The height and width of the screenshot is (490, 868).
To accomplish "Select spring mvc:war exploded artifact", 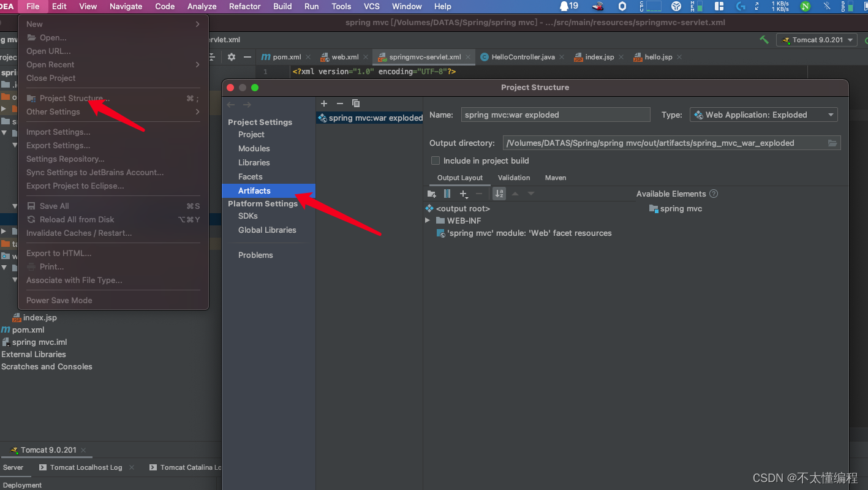I will pos(369,118).
